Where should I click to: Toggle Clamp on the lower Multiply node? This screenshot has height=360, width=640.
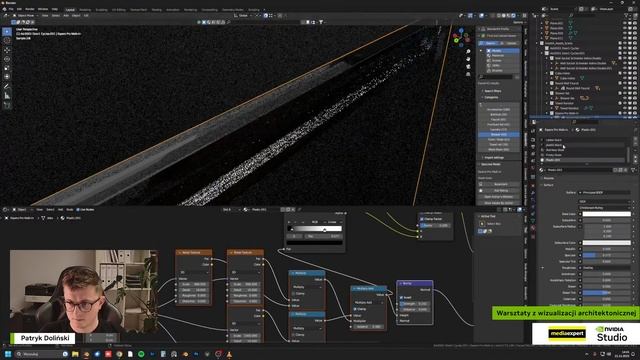293,335
